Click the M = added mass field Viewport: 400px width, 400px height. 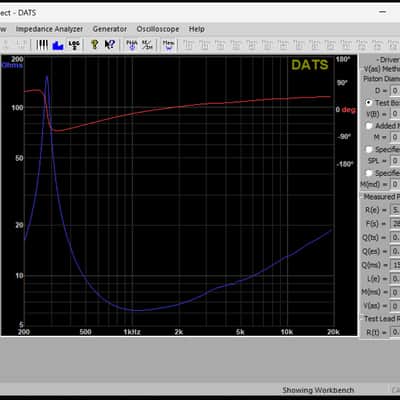395,137
